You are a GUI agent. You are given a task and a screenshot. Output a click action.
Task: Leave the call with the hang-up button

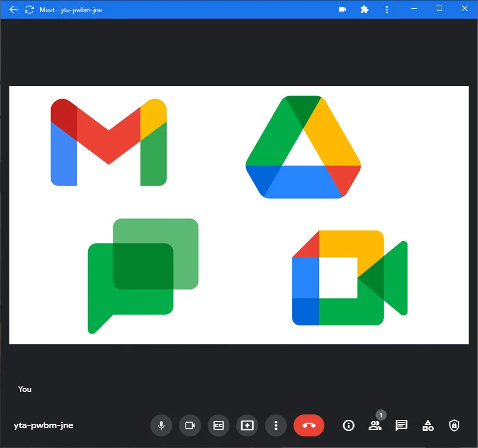click(309, 425)
